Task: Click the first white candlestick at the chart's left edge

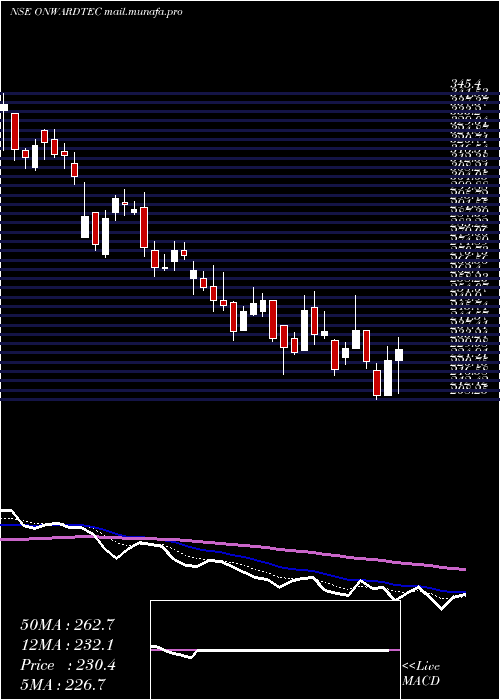Action: (4, 121)
